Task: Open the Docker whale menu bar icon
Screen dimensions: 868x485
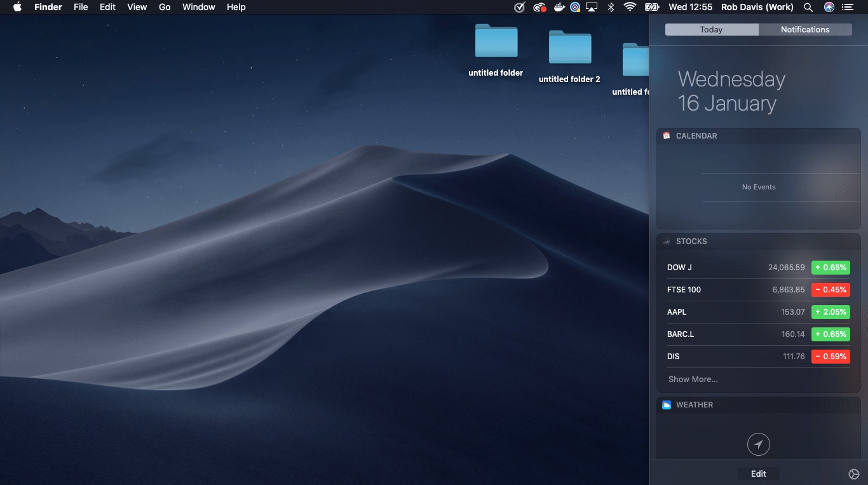Action: point(559,7)
